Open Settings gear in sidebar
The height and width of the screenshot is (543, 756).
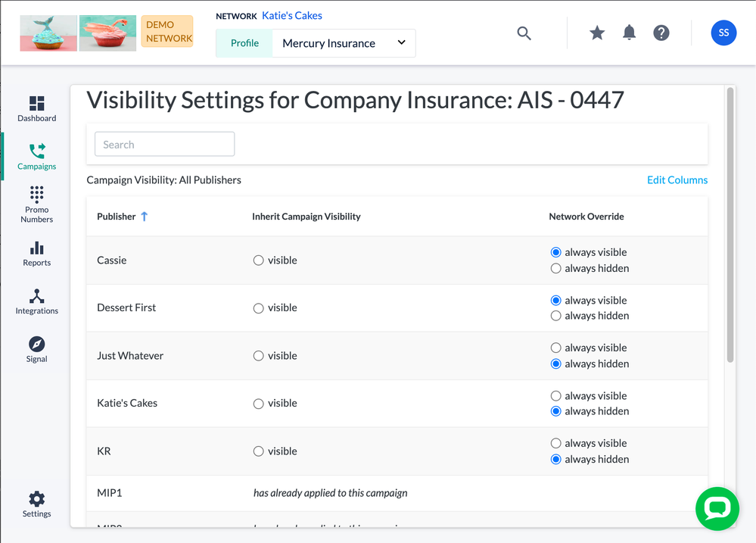(x=36, y=504)
